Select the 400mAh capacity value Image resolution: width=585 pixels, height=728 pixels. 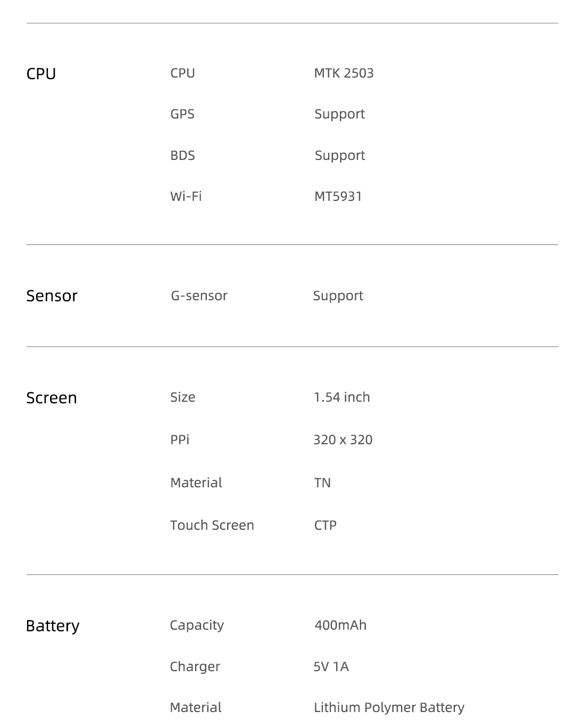click(340, 625)
